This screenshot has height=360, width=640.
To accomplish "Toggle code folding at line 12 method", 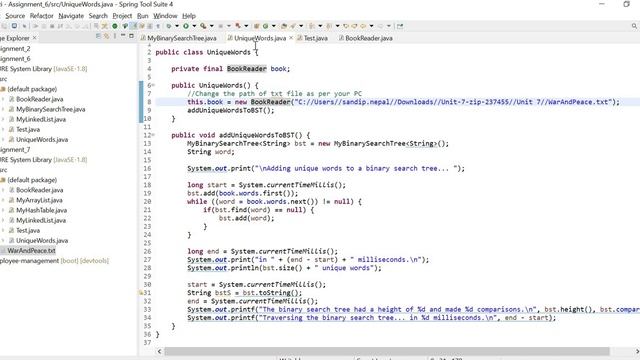I will [x=153, y=135].
